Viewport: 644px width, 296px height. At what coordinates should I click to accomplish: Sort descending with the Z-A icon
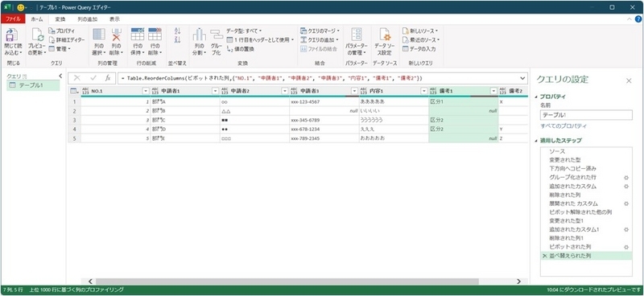click(x=177, y=40)
